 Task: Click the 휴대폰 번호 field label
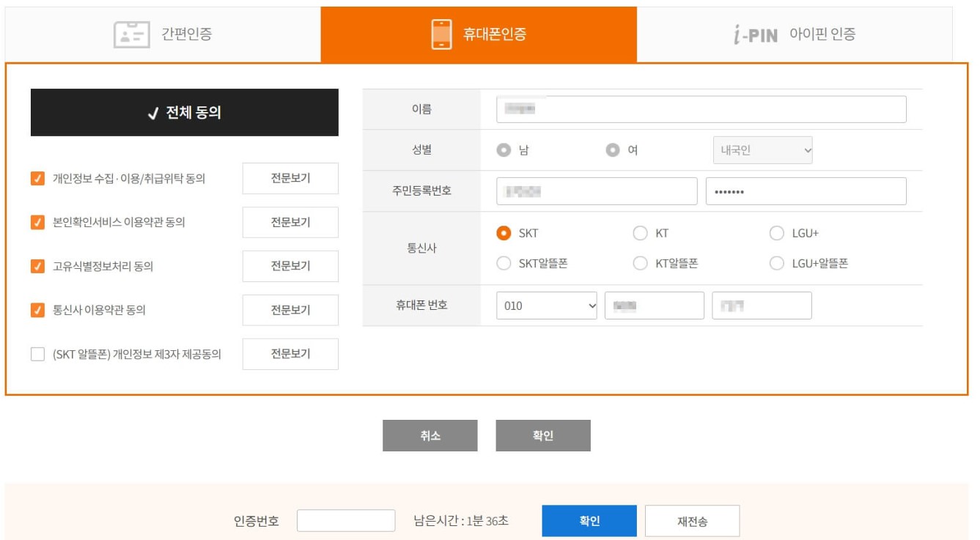tap(421, 305)
